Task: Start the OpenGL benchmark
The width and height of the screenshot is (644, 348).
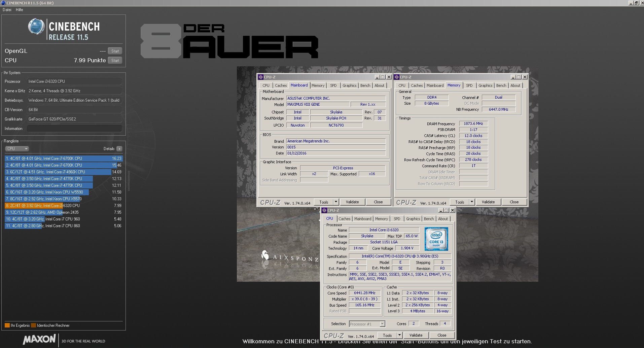Action: [115, 51]
